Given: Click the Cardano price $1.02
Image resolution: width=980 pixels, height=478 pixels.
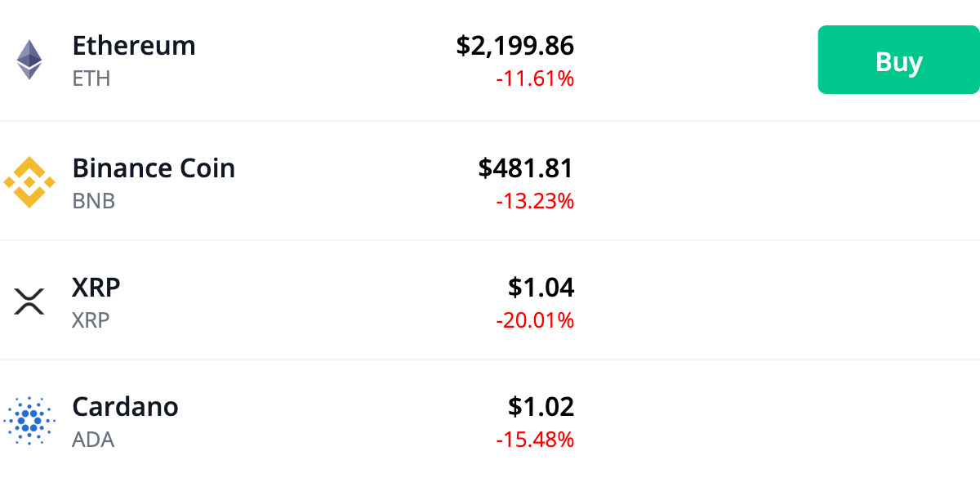Looking at the screenshot, I should (542, 406).
